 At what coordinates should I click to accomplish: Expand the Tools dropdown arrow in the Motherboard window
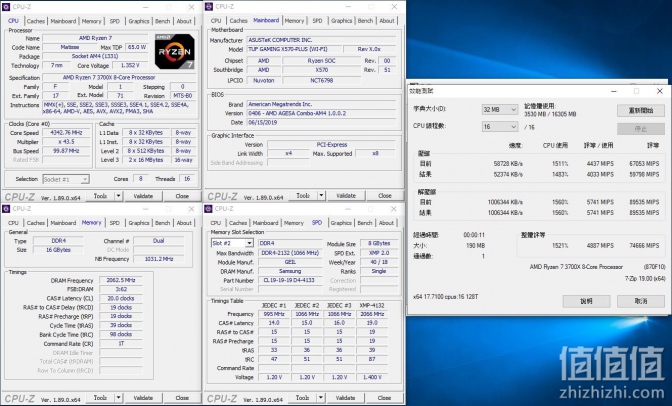(321, 195)
